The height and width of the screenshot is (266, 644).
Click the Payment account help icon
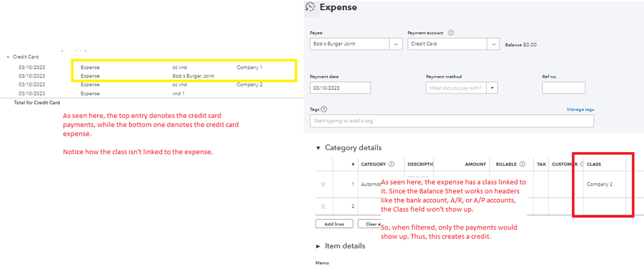coord(451,33)
